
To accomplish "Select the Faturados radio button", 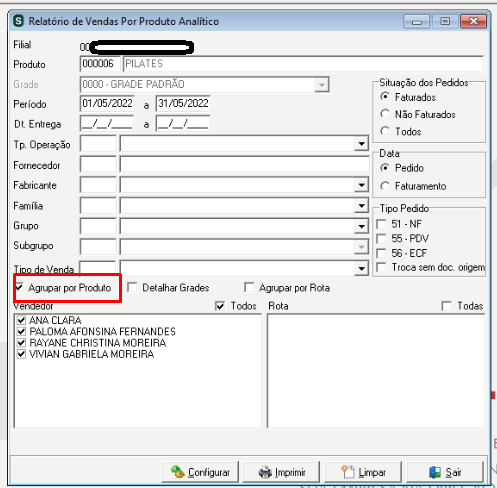I will [x=385, y=97].
